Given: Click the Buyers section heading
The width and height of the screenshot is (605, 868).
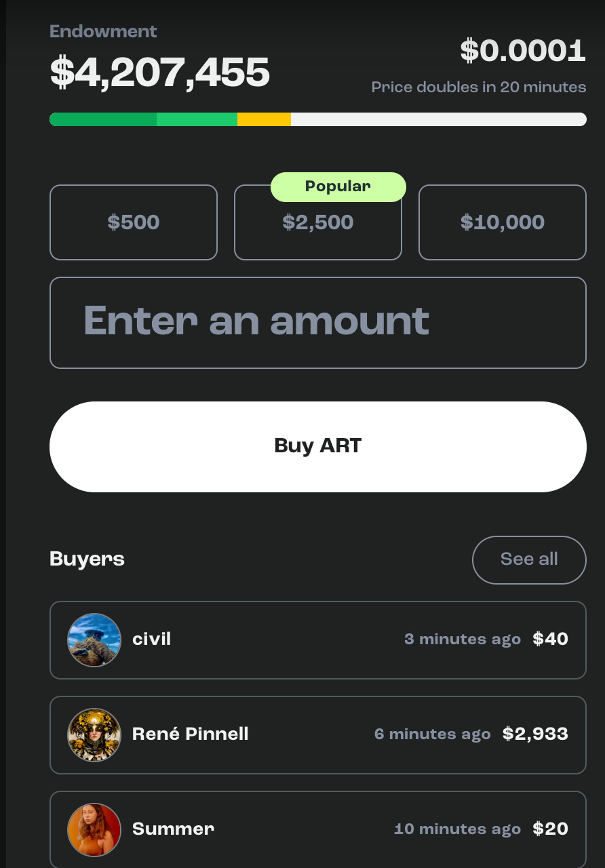Looking at the screenshot, I should pos(87,559).
